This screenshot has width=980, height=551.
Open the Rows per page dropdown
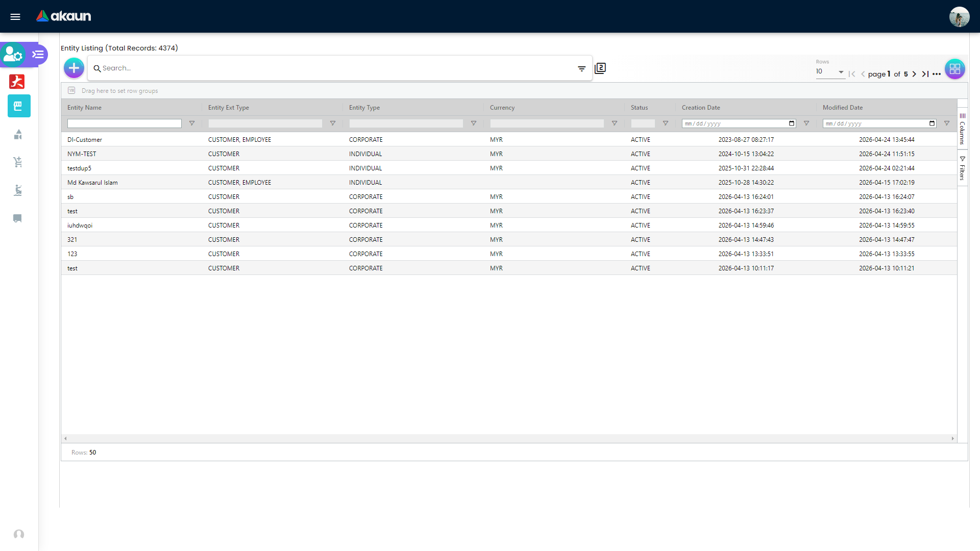coord(841,72)
